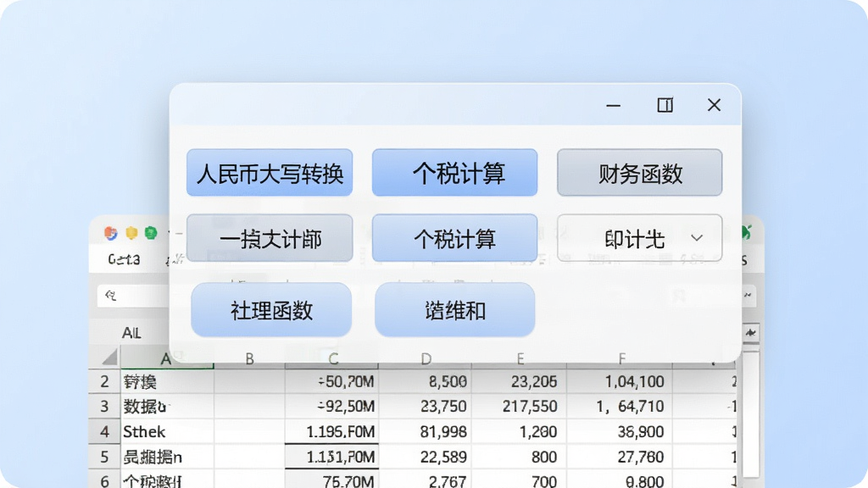Select column A header

166,359
